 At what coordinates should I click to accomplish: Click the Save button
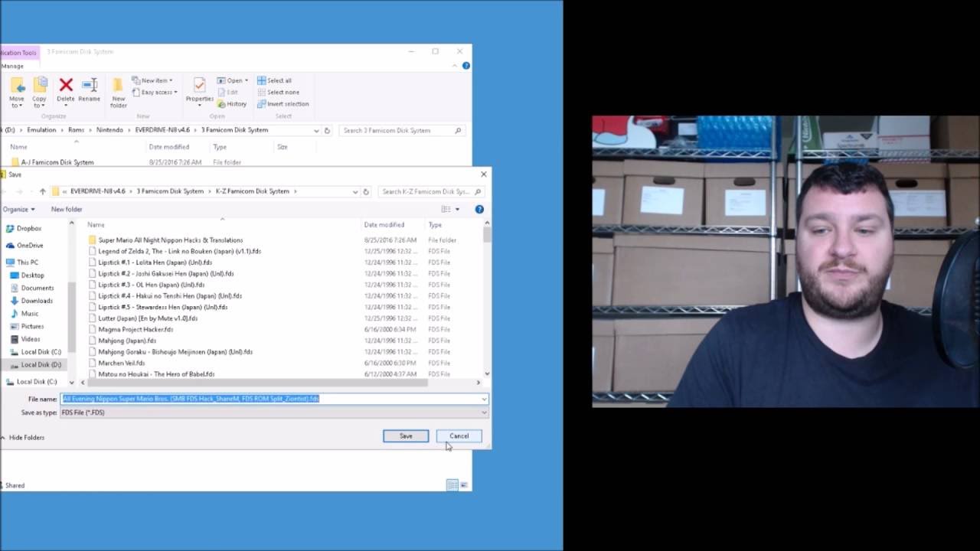click(x=406, y=436)
